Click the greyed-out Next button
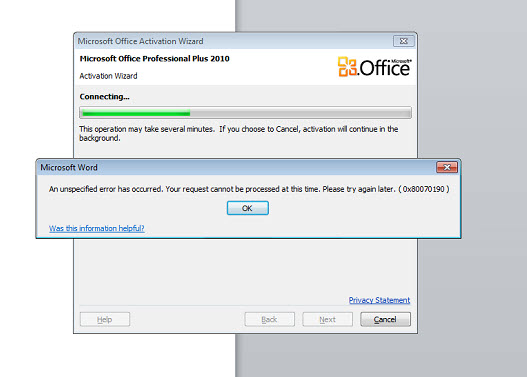Screen dimensions: 527x377 [327, 319]
